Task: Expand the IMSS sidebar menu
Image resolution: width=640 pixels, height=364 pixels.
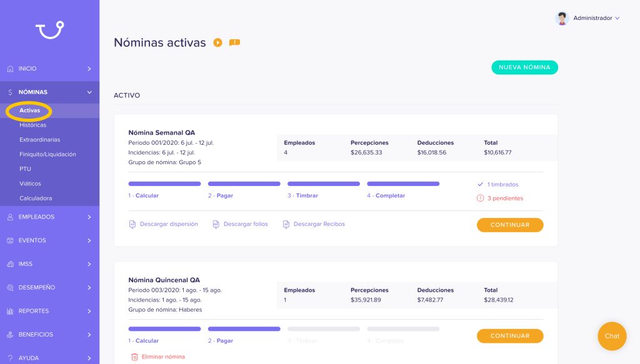Action: tap(89, 264)
